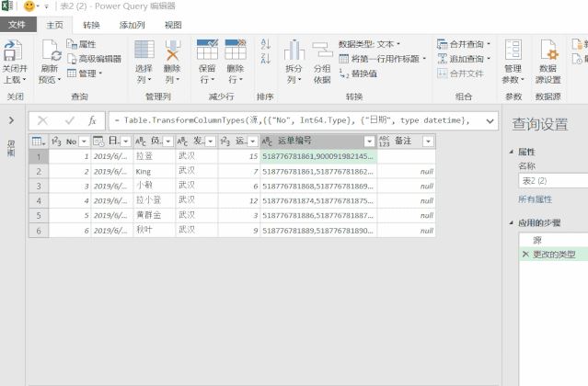
Task: Open the 管理 query dropdown
Action: (x=85, y=74)
